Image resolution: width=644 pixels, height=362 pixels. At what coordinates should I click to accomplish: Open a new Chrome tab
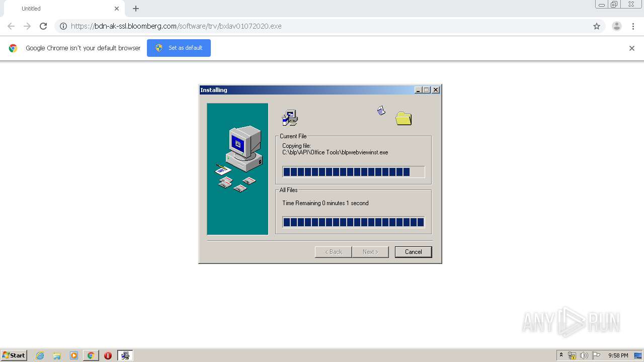coord(136,9)
